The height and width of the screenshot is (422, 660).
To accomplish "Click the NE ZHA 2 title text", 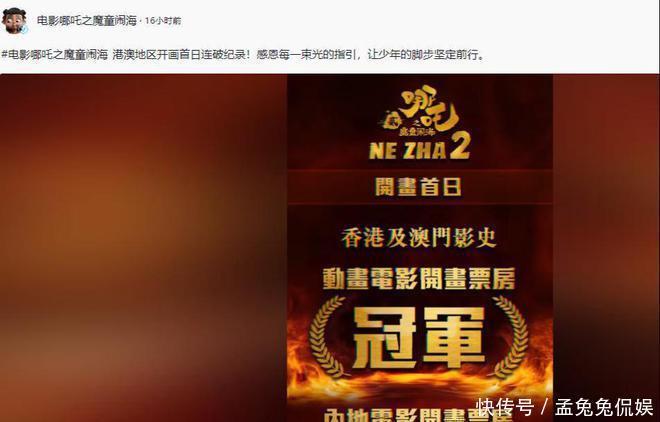I will [419, 151].
